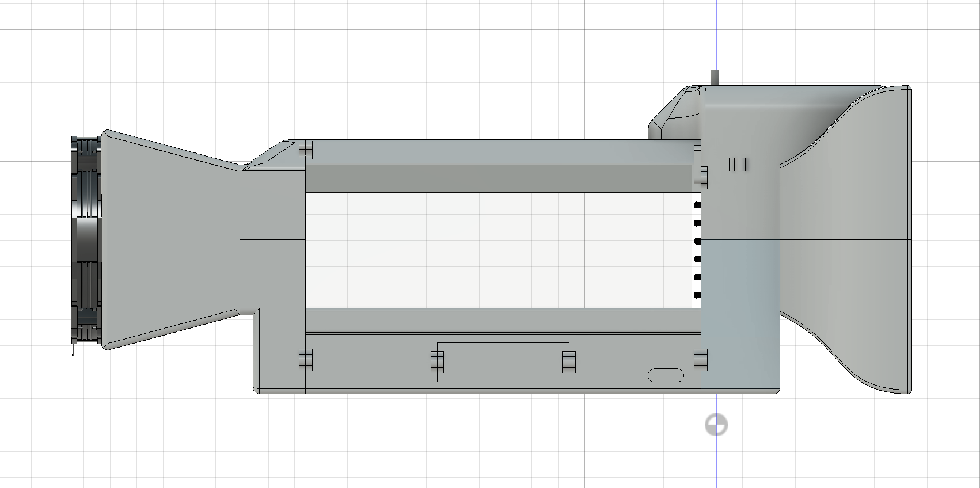The height and width of the screenshot is (488, 980).
Task: Click the blue vertical axis line above the model
Action: [716, 35]
